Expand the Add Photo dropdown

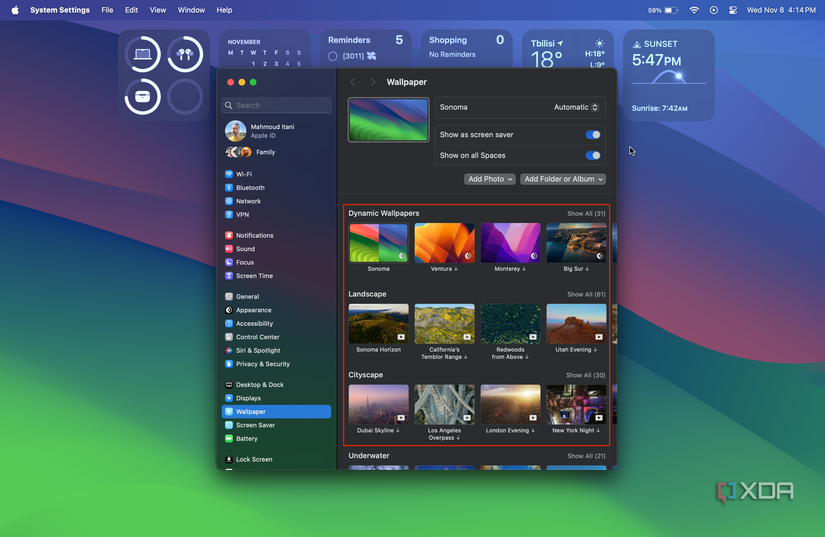pyautogui.click(x=490, y=179)
